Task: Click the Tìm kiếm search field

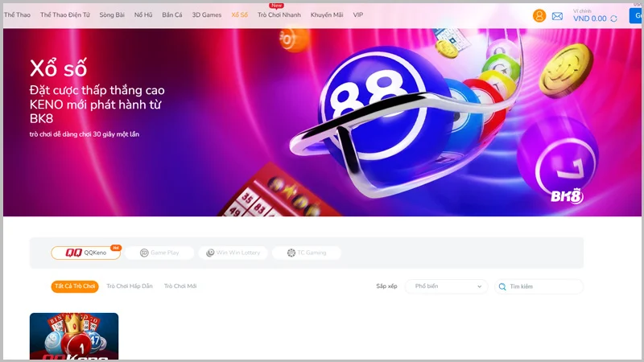Action: tap(539, 286)
